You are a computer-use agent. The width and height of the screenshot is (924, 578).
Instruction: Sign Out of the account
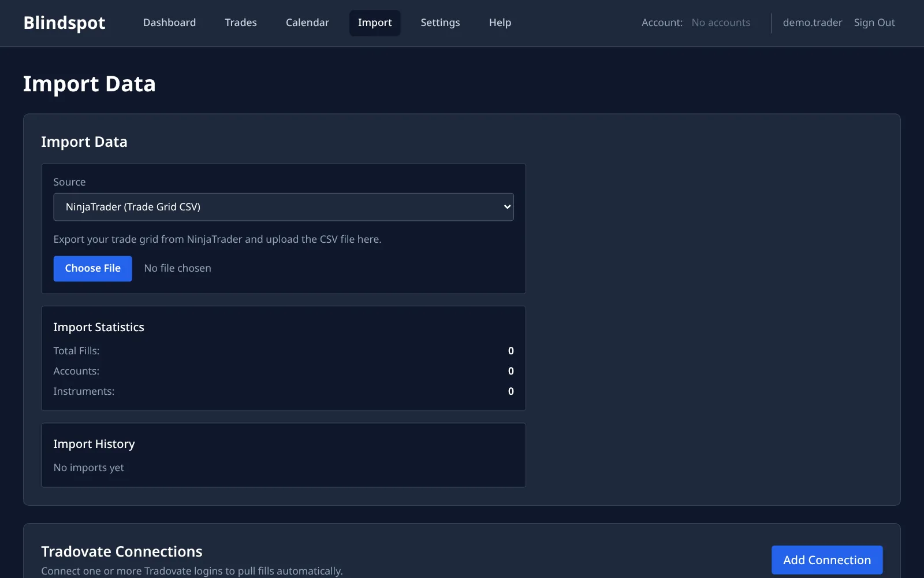click(874, 23)
